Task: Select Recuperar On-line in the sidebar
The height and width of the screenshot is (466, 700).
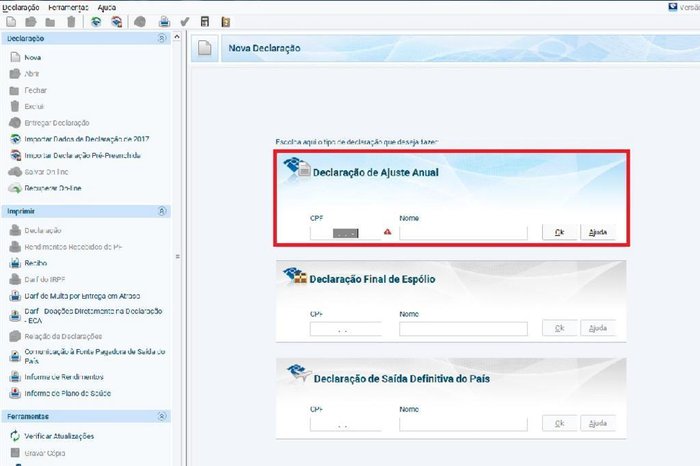Action: pos(53,188)
